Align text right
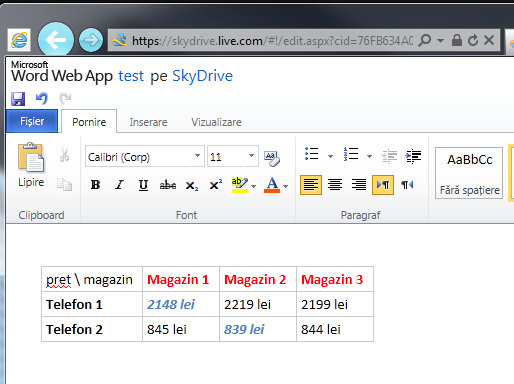514x384 pixels. [359, 185]
